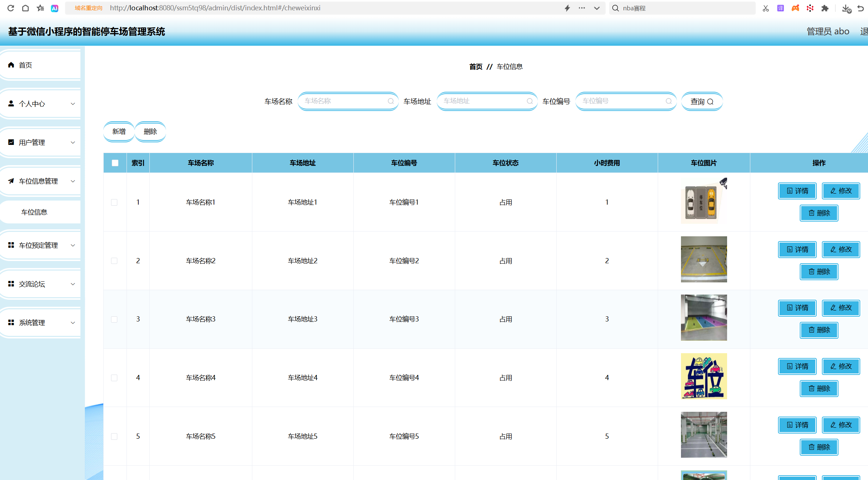Check the row checkbox for 车场名称3
This screenshot has height=480, width=868.
(x=114, y=319)
